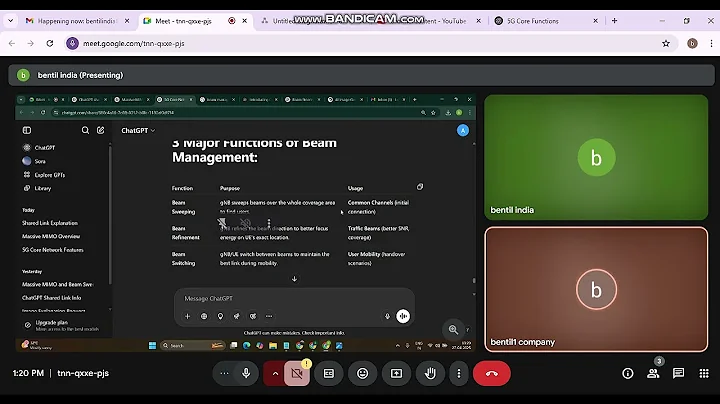The height and width of the screenshot is (404, 720).
Task: Click the 'Beam Switching' table cell
Action: 183,258
